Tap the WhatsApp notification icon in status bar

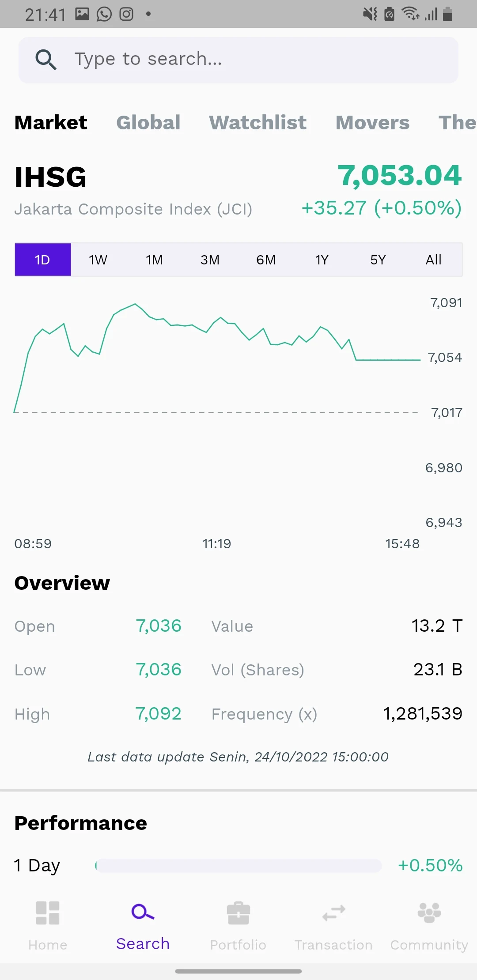pos(104,14)
